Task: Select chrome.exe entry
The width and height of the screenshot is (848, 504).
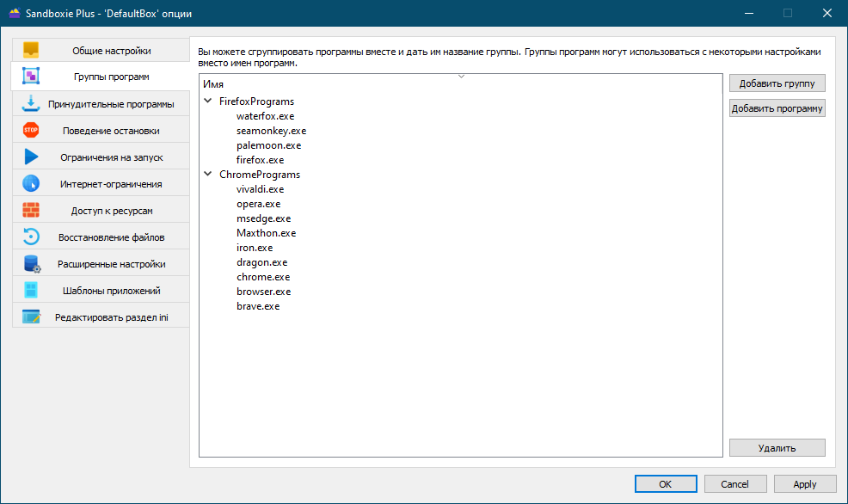Action: point(263,276)
